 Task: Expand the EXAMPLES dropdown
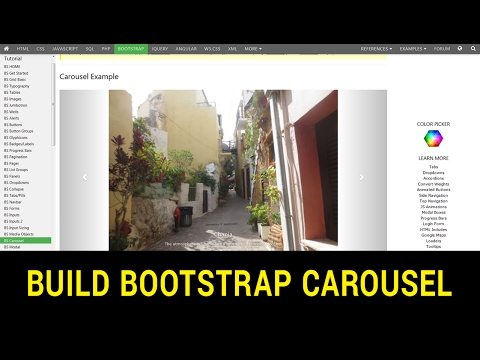coord(413,49)
